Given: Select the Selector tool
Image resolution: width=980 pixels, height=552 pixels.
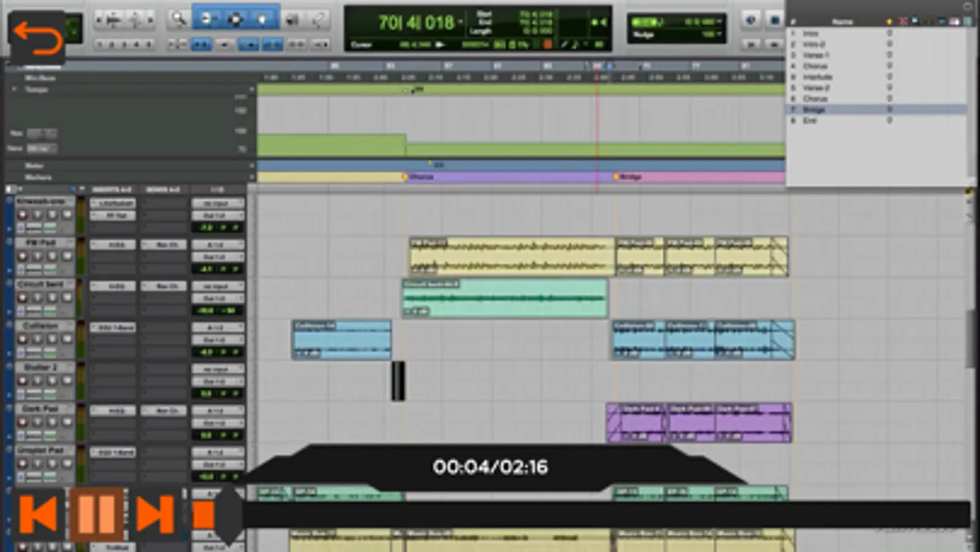Looking at the screenshot, I should (235, 19).
